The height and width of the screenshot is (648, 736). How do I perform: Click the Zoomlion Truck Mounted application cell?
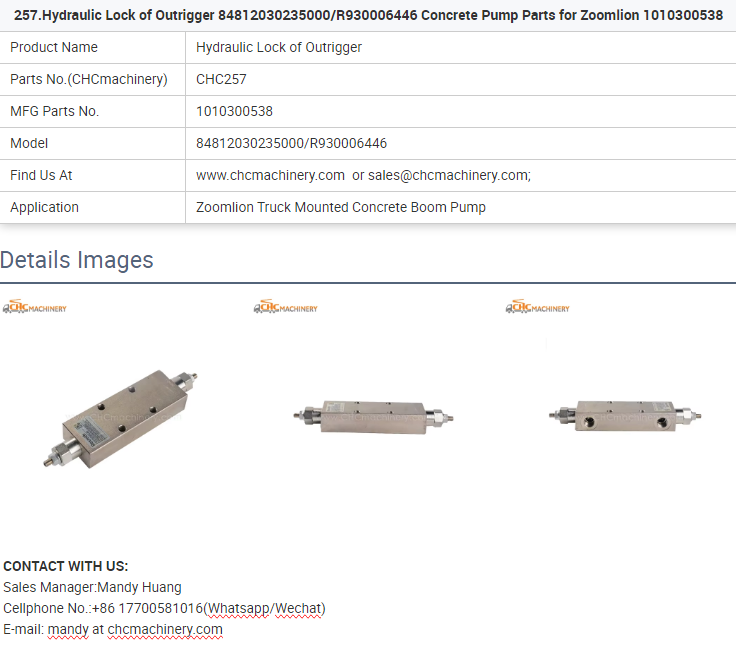pyautogui.click(x=460, y=207)
